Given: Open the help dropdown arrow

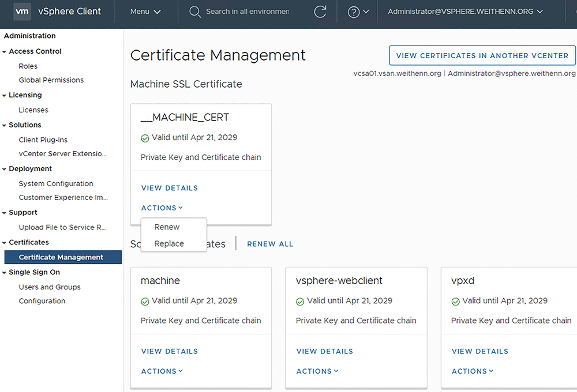Looking at the screenshot, I should tap(366, 12).
